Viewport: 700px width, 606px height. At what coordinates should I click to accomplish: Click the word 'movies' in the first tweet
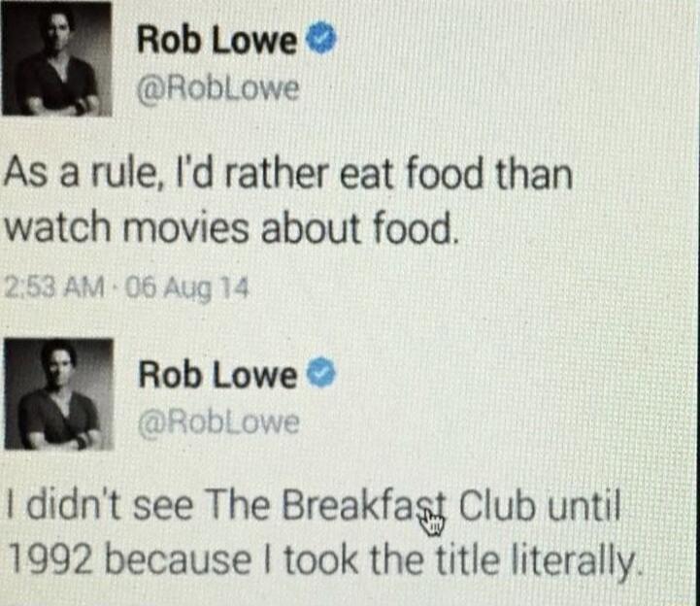click(184, 228)
